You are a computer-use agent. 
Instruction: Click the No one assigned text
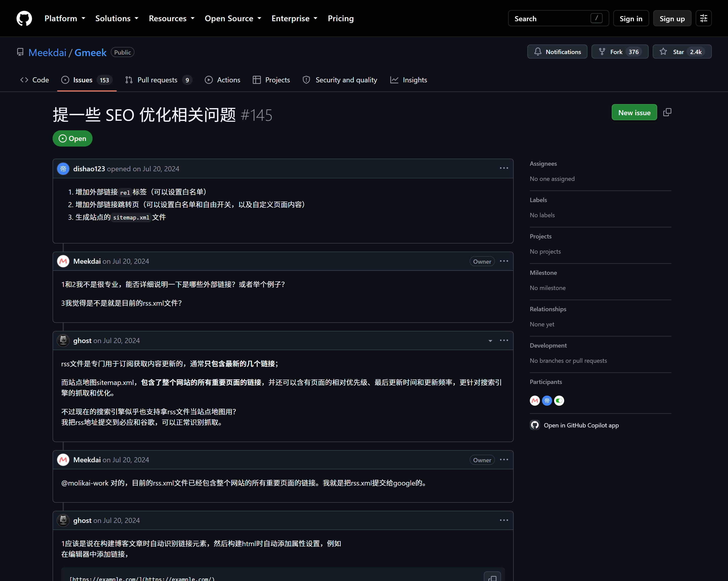(x=552, y=179)
